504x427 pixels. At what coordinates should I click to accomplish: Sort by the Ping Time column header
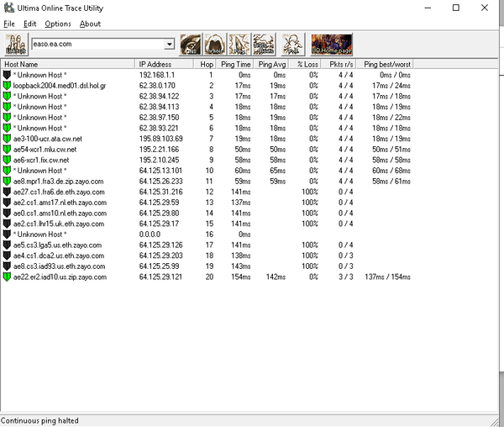(x=235, y=65)
